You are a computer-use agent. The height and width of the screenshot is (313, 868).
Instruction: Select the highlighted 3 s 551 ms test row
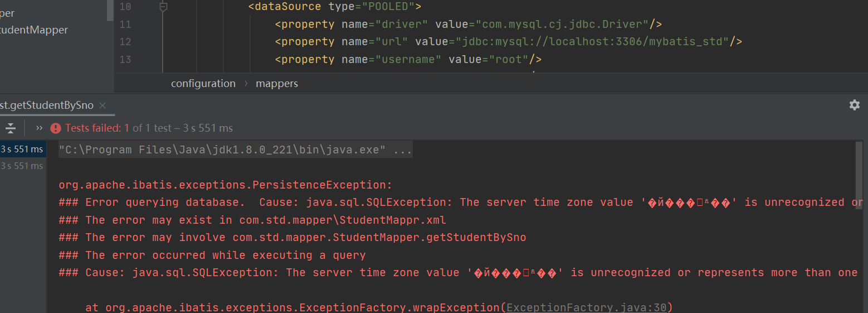[23, 149]
